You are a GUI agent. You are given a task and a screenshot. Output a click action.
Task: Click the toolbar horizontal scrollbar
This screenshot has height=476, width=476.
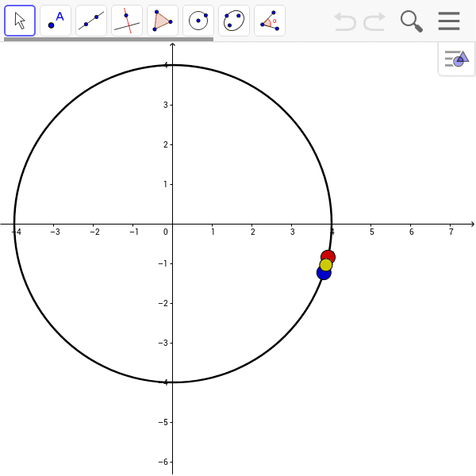coord(109,39)
